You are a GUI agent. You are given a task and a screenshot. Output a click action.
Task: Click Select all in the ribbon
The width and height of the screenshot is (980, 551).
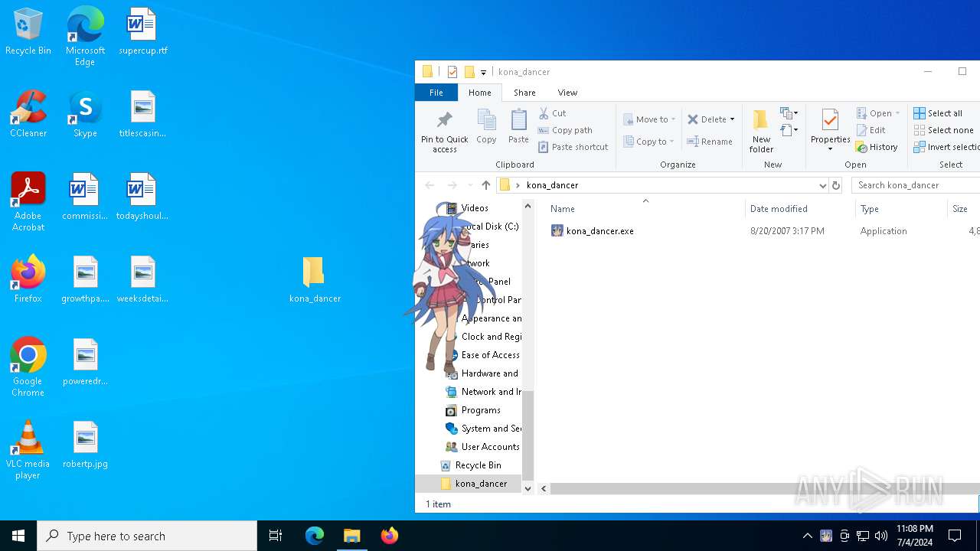click(x=939, y=113)
